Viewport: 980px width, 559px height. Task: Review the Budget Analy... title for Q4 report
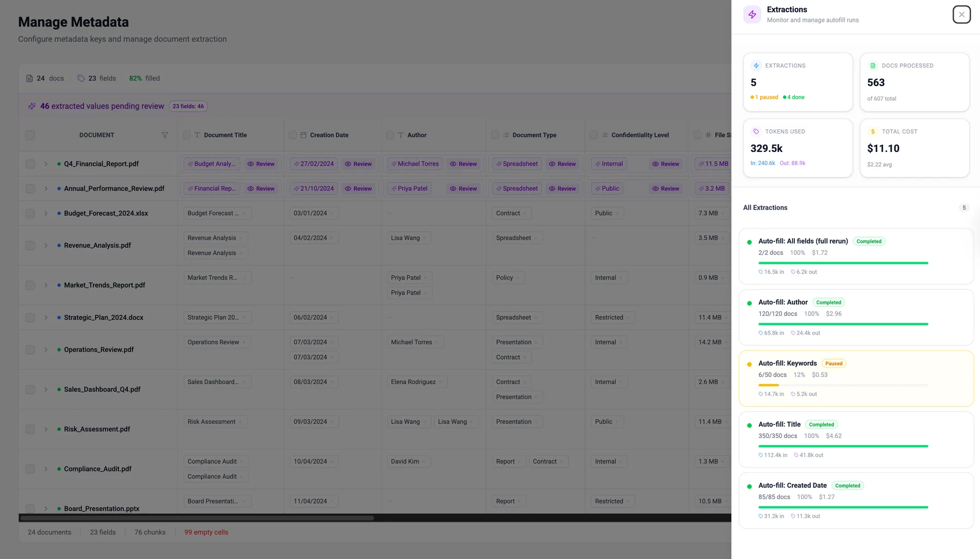coord(261,163)
